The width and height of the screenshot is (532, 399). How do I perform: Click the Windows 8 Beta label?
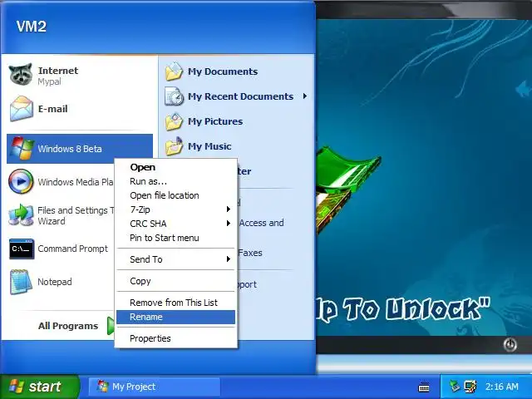[70, 149]
